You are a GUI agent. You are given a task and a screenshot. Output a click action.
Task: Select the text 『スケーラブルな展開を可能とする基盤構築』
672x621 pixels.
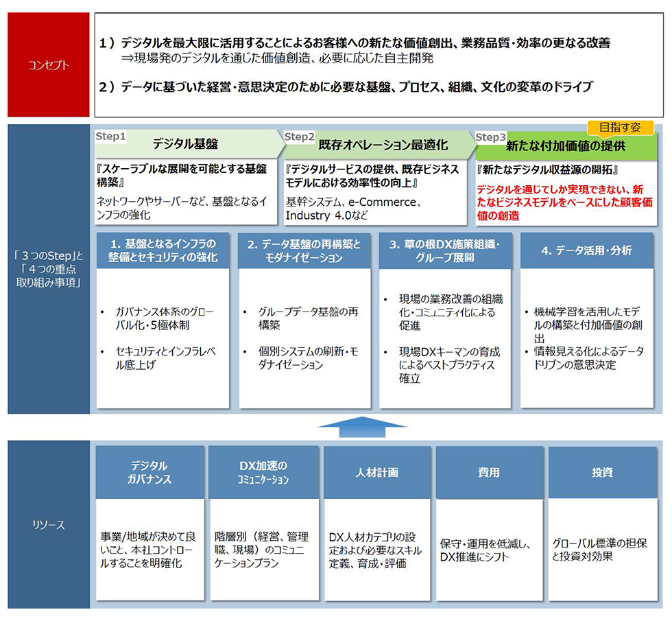182,176
